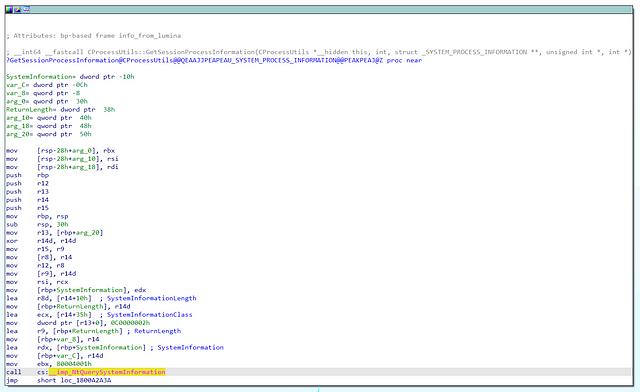Select the 'arg_0= qword ptr 30h' definition
Screen dimensions: 640x392
[x=47, y=101]
